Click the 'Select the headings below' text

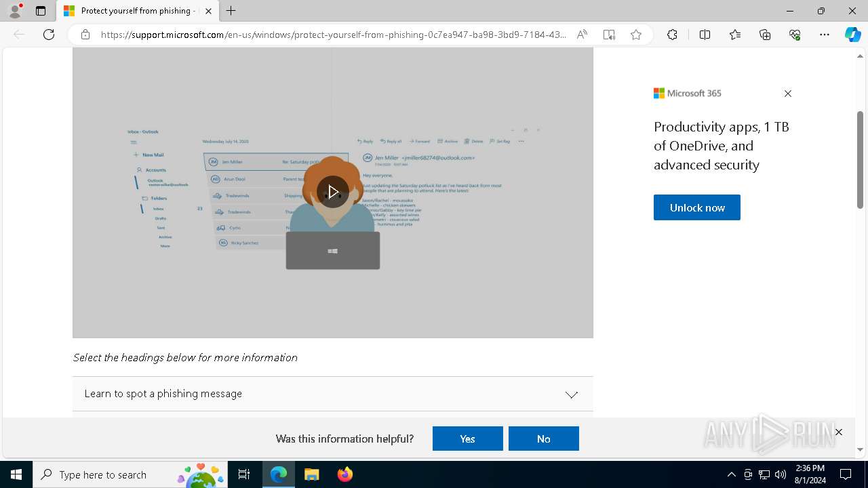coord(185,357)
